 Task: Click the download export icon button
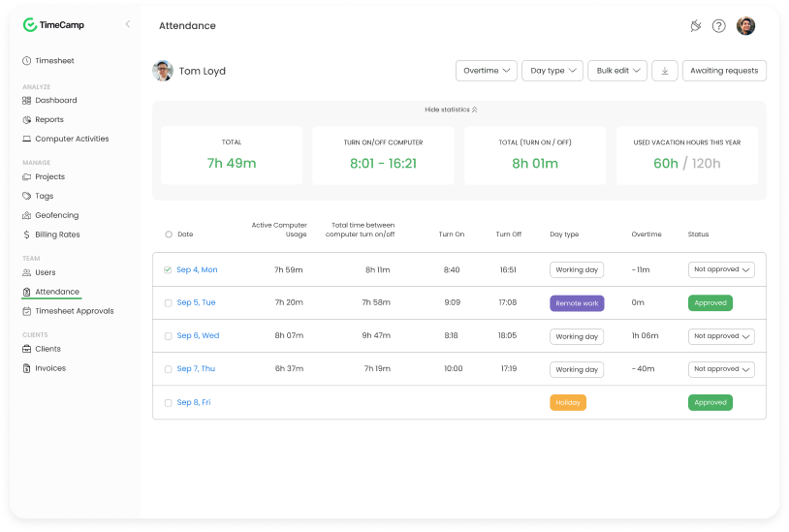tap(665, 71)
